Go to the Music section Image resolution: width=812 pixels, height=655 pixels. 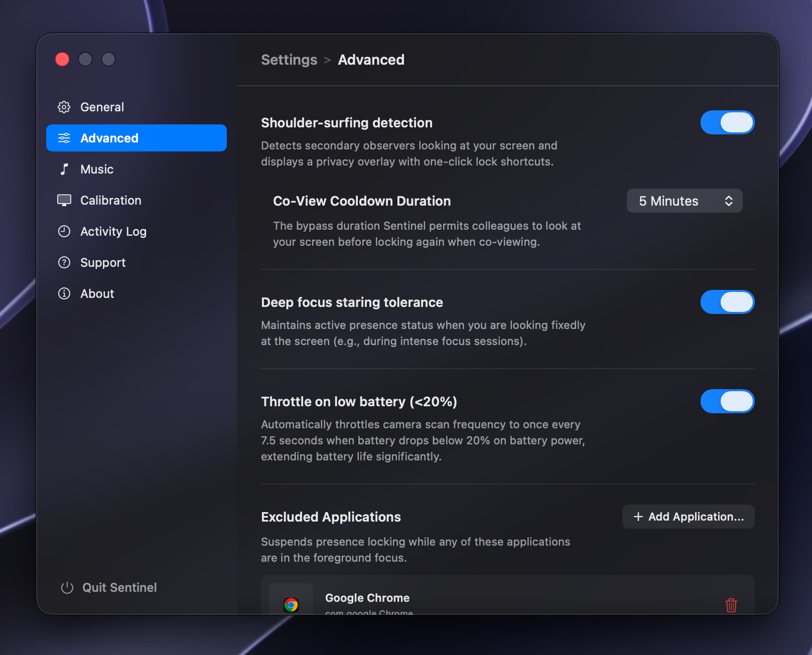[137, 169]
